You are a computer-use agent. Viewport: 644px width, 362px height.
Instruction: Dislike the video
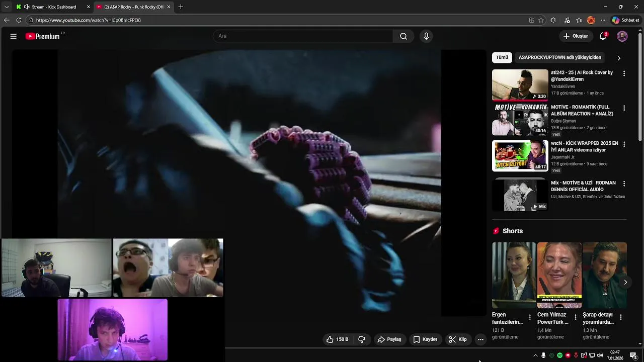pyautogui.click(x=362, y=339)
